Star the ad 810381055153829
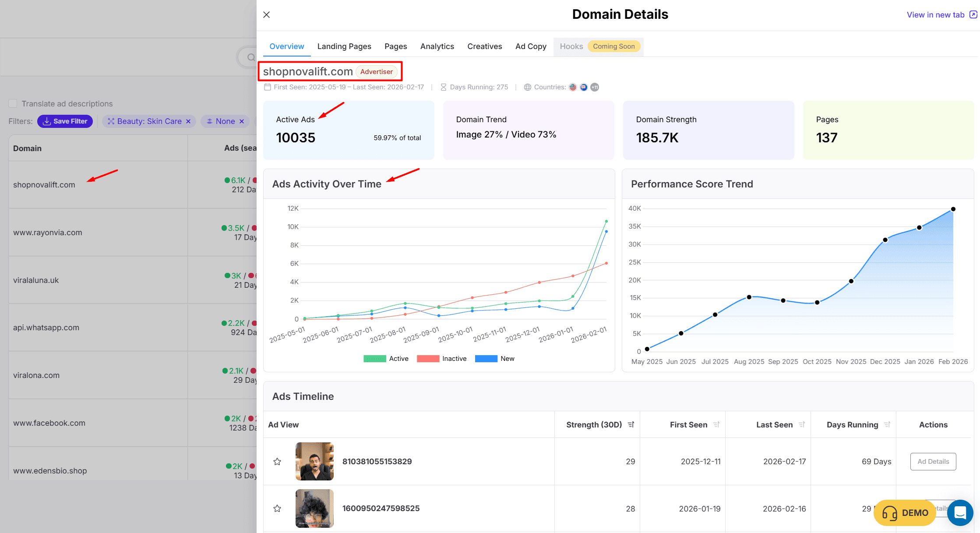The height and width of the screenshot is (533, 980). click(x=277, y=462)
